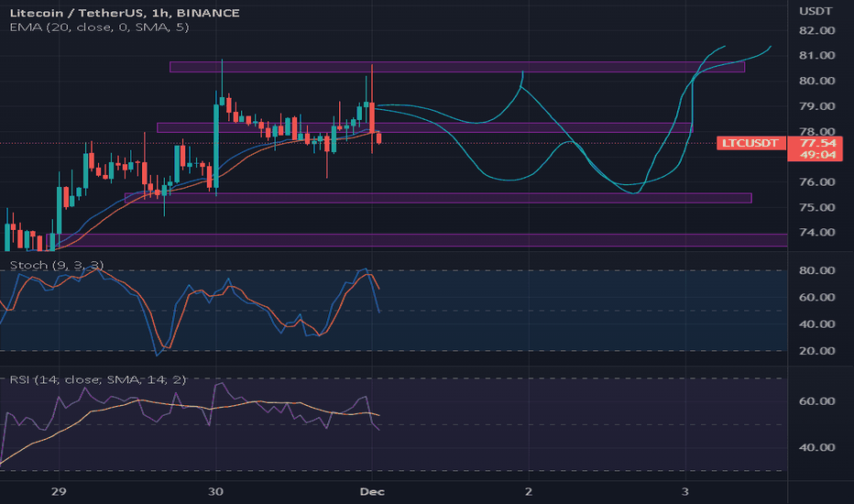Image resolution: width=854 pixels, height=504 pixels.
Task: Click the LTCUSDT red price tag
Action: pos(750,143)
